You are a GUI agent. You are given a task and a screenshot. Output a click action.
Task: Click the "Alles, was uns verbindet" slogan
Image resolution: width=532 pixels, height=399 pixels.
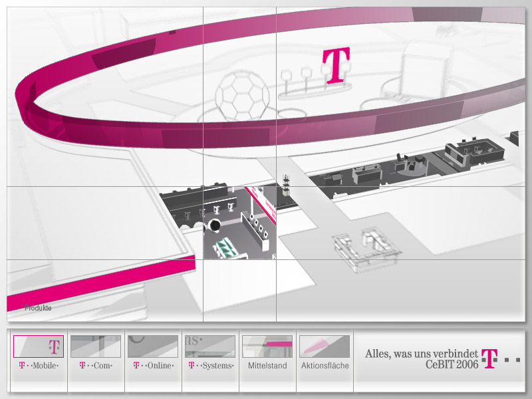(x=422, y=354)
